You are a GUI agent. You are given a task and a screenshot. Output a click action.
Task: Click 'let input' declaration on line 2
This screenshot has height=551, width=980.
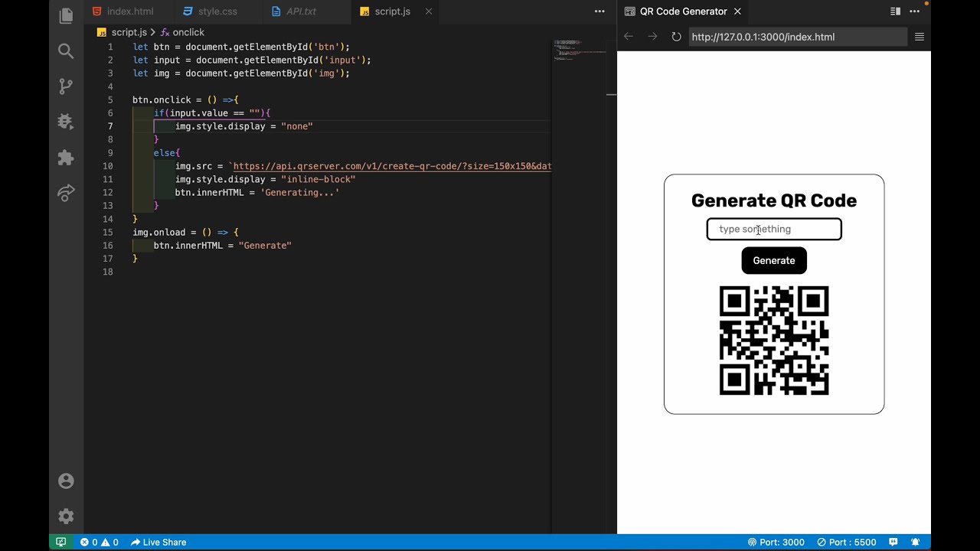[156, 60]
